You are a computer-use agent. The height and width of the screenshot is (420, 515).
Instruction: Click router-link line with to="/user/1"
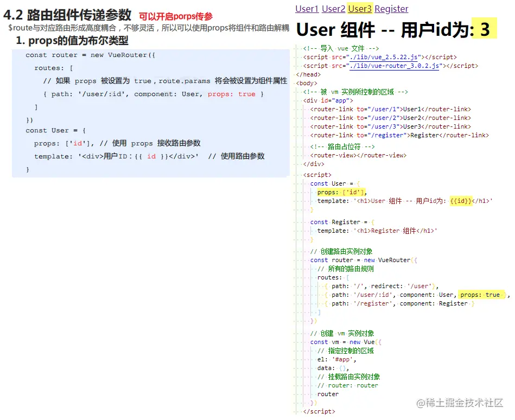pyautogui.click(x=391, y=110)
